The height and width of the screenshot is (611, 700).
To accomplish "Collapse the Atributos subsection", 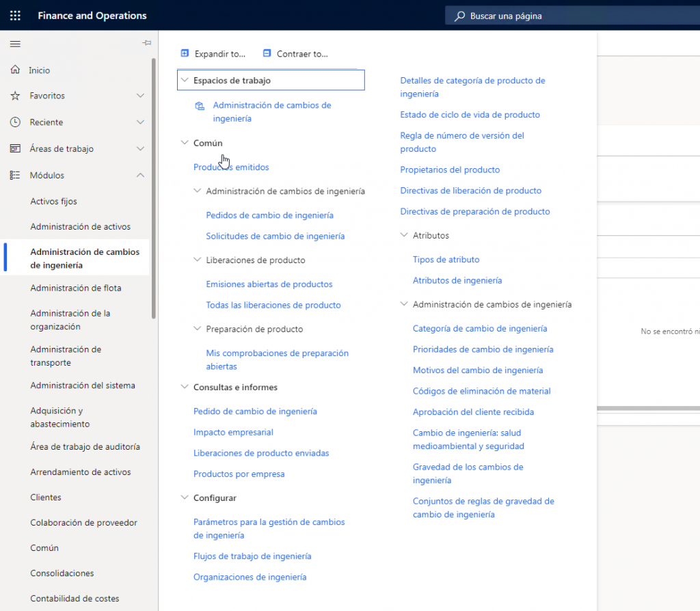I will coord(403,236).
